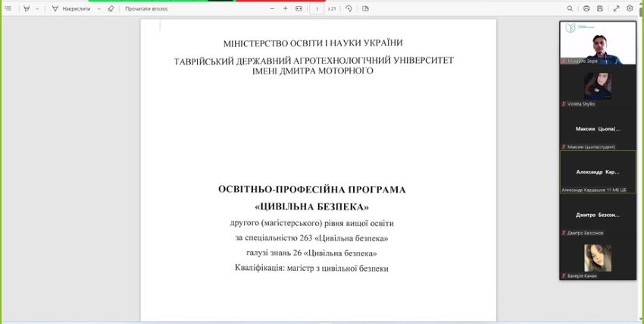Click muted mic icon by Валерія Качан
Viewport: 644px width, 324px height.
[564, 276]
